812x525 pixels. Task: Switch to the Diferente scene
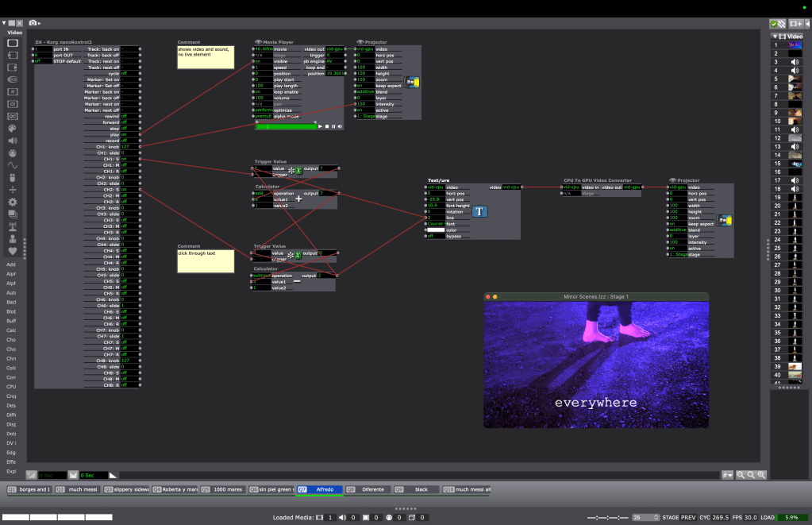(x=370, y=489)
